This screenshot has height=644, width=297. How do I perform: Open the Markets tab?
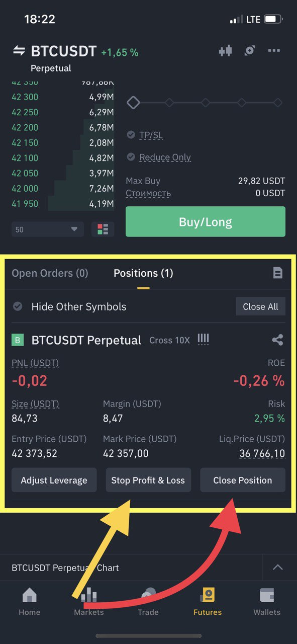88,602
